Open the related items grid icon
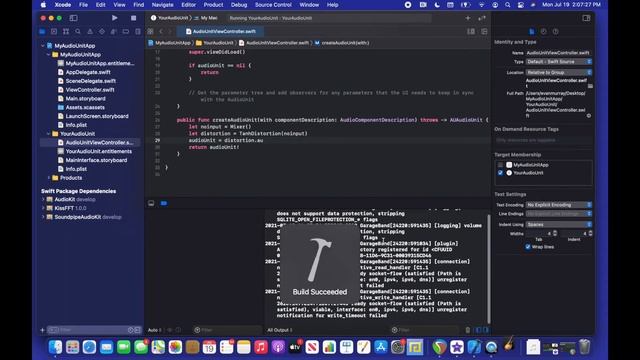 150,31
